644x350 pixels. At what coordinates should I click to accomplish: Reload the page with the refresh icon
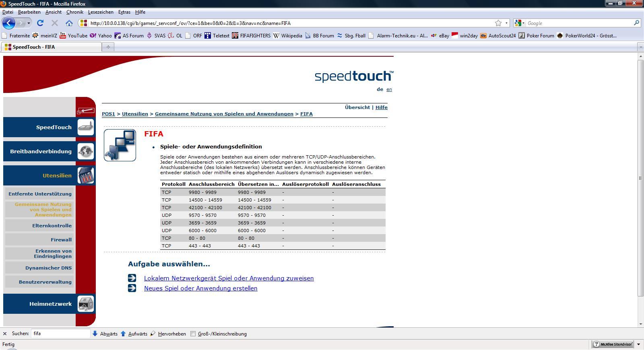pos(40,23)
